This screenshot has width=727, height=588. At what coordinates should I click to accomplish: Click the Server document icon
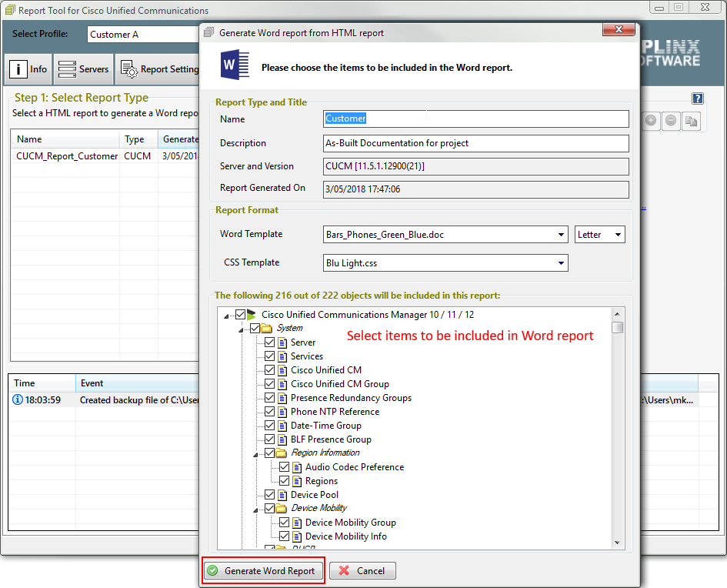[x=282, y=342]
